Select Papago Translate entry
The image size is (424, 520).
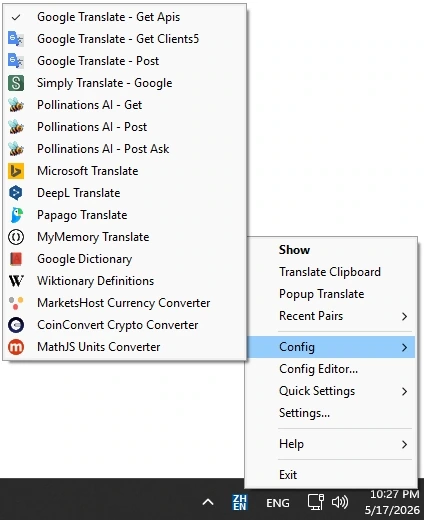pyautogui.click(x=125, y=215)
